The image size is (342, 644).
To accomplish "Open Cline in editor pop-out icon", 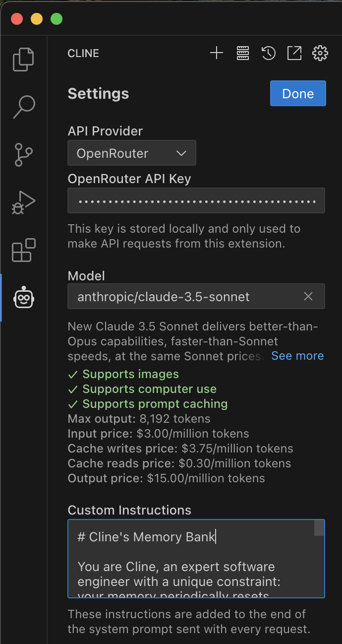I will click(294, 53).
